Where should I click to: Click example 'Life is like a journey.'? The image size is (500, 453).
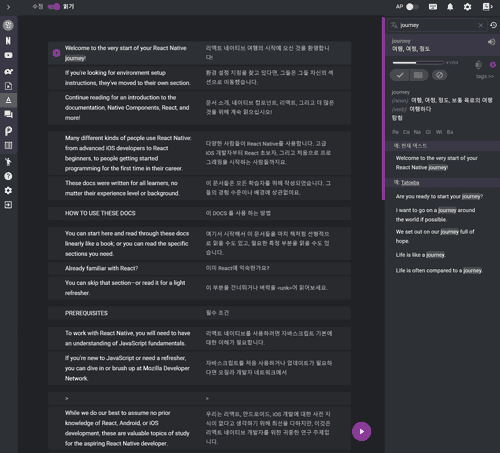click(421, 255)
